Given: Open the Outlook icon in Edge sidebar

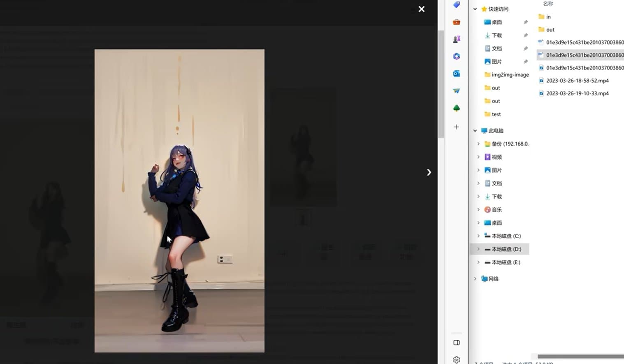Looking at the screenshot, I should click(x=456, y=74).
